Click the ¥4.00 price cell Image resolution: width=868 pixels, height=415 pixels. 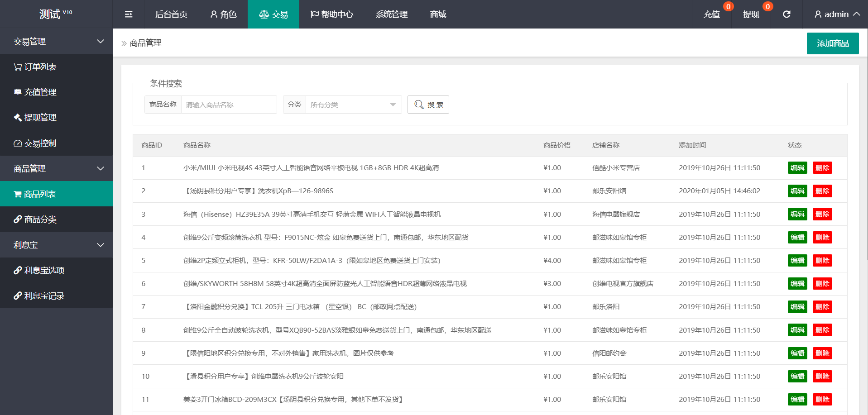pyautogui.click(x=552, y=261)
